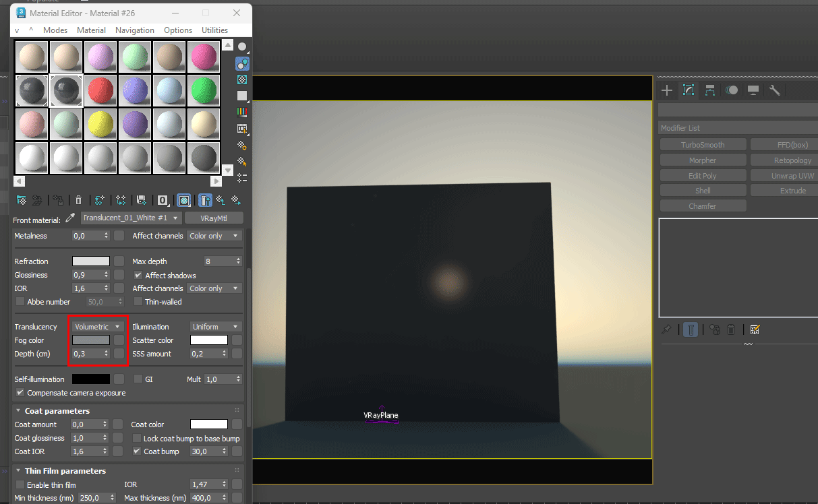Click Assign Material to Selection icon

pos(59,200)
